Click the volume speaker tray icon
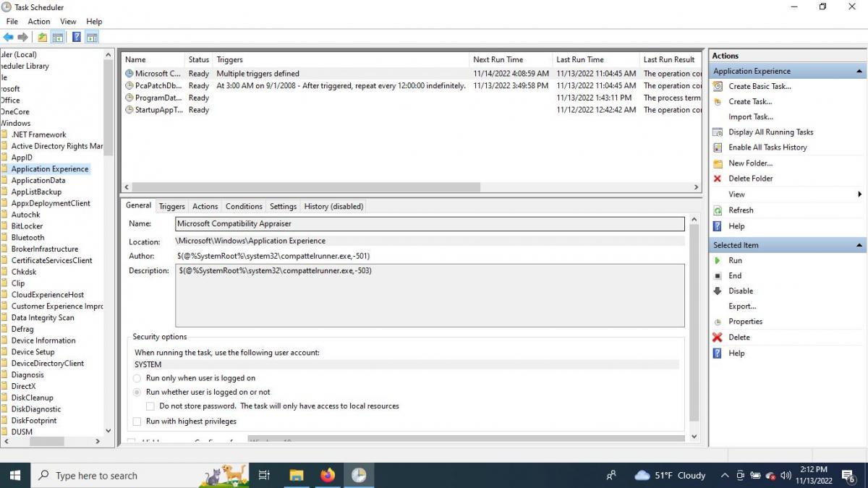This screenshot has width=868, height=488. click(x=786, y=475)
